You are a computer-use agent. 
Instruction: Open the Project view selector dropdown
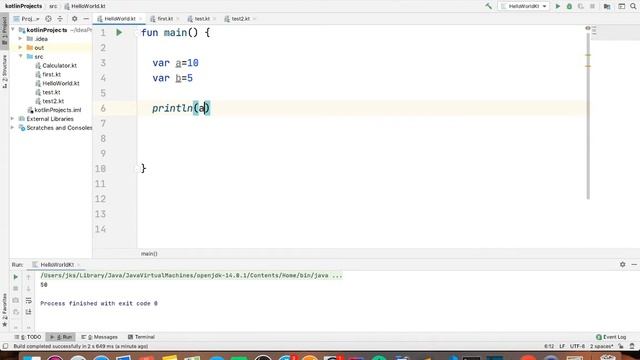27,19
